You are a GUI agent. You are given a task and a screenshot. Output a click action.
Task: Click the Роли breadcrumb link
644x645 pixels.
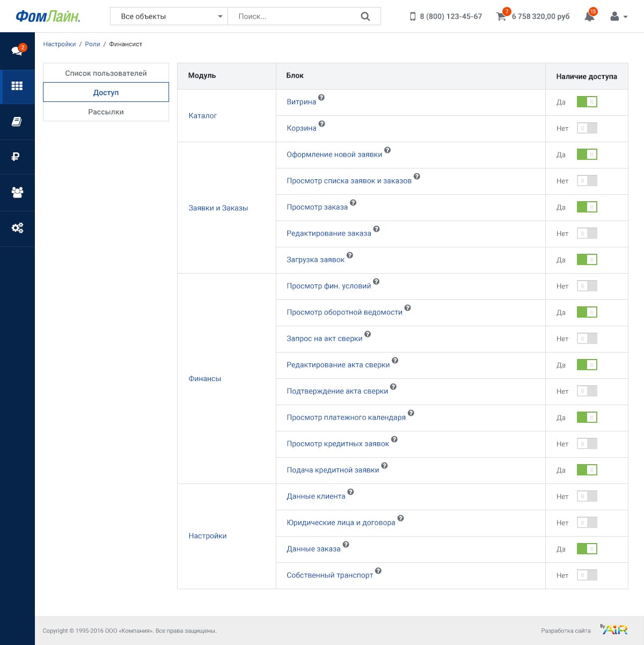coord(92,44)
